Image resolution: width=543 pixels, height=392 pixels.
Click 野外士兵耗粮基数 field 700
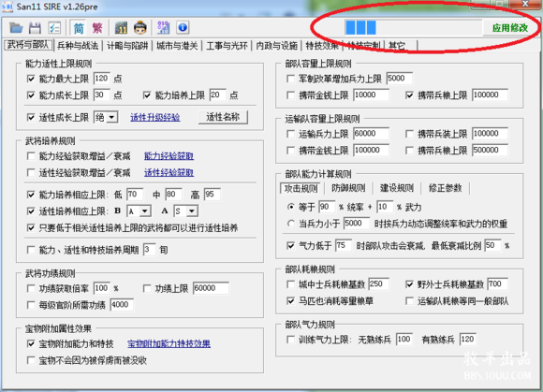point(498,284)
